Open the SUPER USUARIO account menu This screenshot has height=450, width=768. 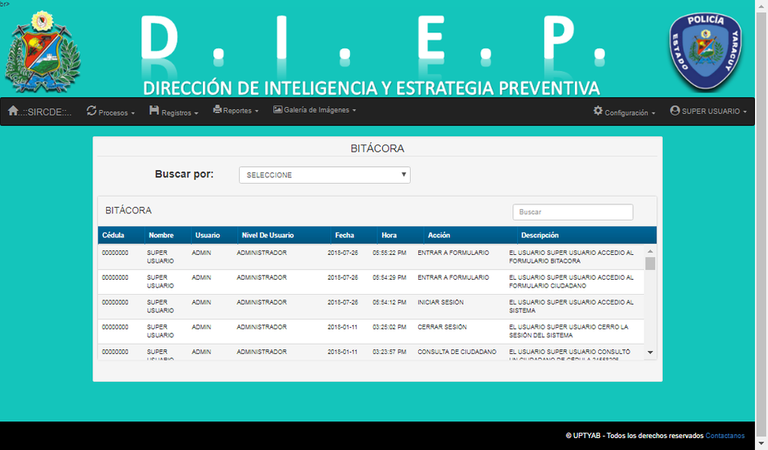point(708,111)
